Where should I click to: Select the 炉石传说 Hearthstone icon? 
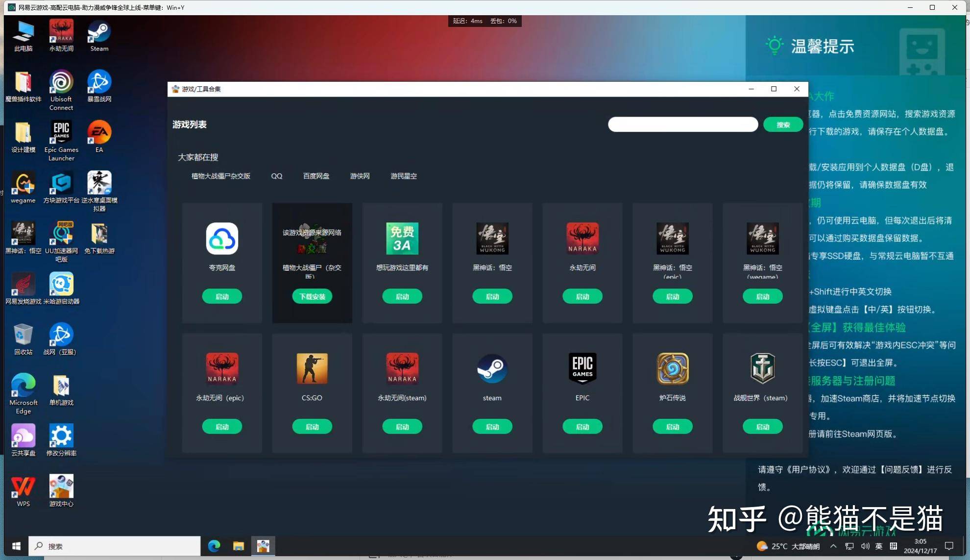coord(672,369)
